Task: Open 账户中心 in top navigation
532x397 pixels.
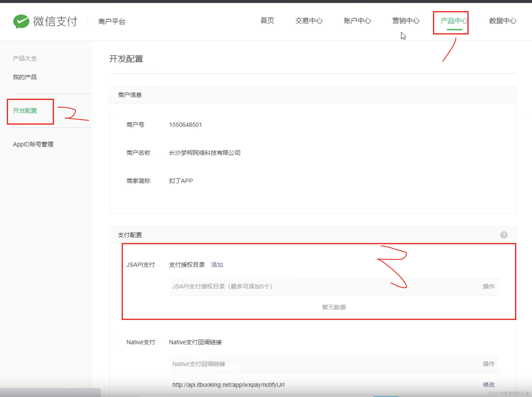Action: pyautogui.click(x=357, y=21)
